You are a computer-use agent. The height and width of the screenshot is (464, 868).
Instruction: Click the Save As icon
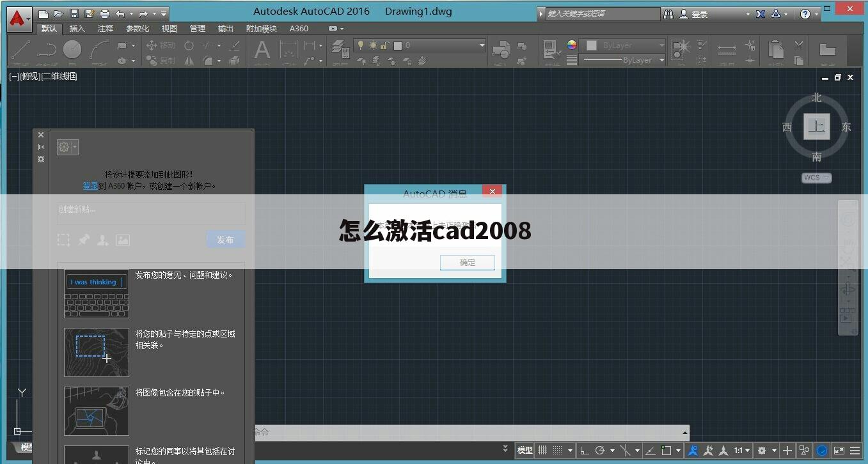(90, 13)
